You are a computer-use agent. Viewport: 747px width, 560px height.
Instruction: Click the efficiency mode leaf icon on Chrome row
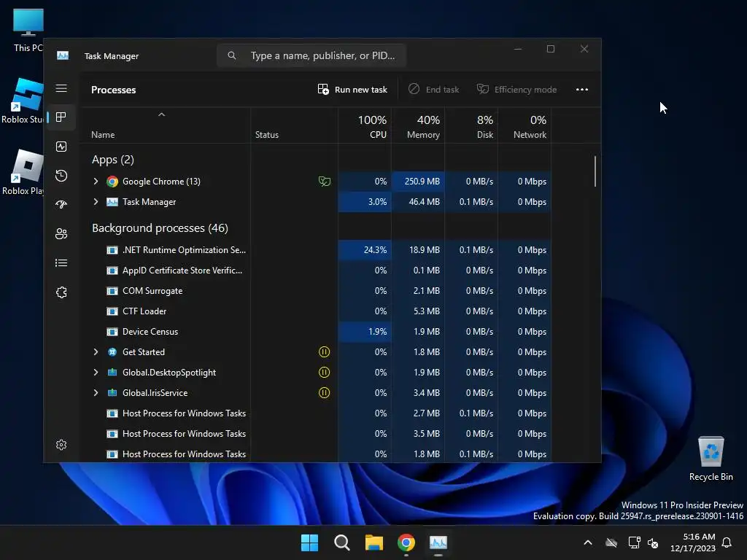coord(325,182)
